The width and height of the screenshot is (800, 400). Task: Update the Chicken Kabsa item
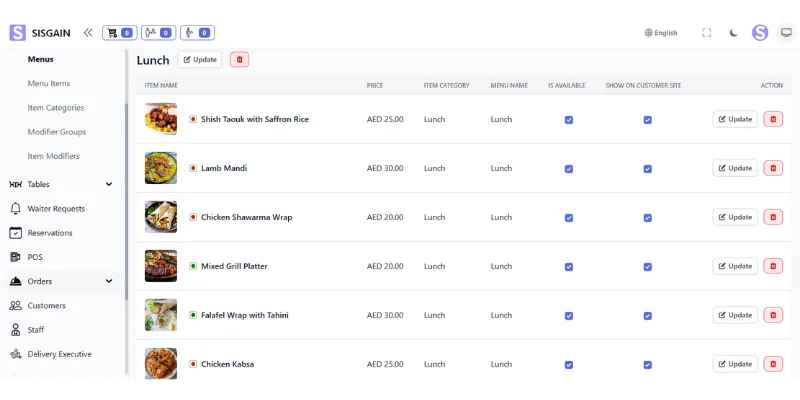(x=735, y=364)
